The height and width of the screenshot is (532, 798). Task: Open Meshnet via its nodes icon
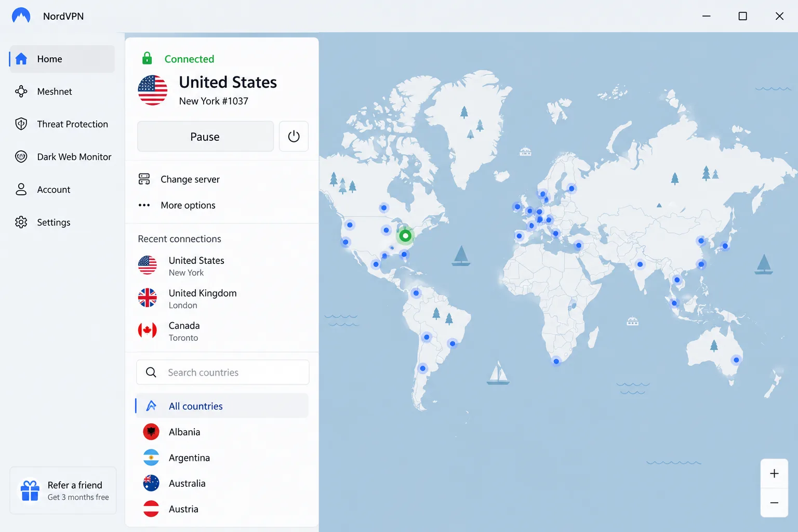point(21,91)
